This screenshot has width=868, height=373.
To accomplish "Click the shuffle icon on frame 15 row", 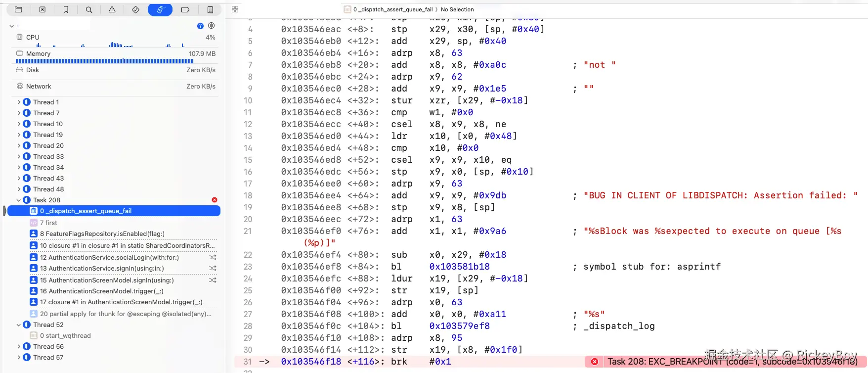I will (x=213, y=280).
